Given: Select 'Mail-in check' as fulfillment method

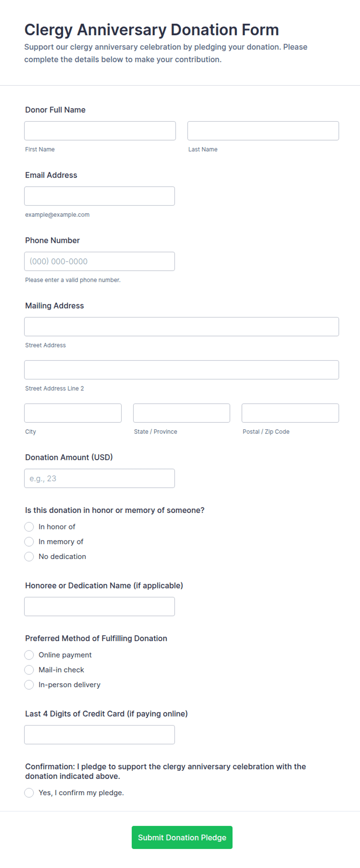Looking at the screenshot, I should [29, 670].
